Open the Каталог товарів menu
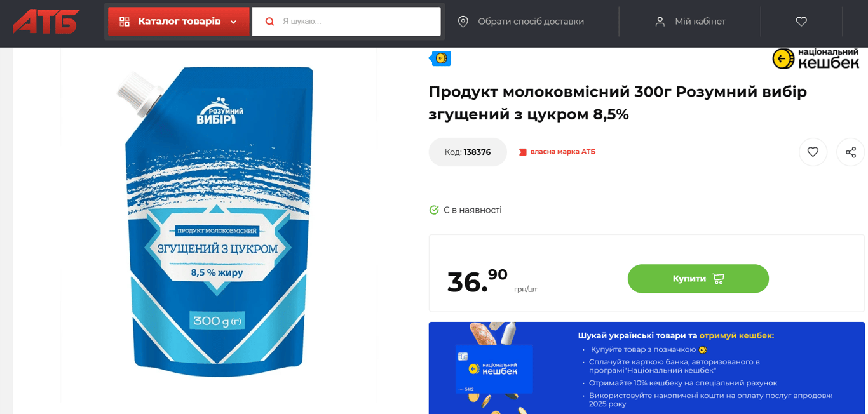This screenshot has width=868, height=414. (x=179, y=22)
